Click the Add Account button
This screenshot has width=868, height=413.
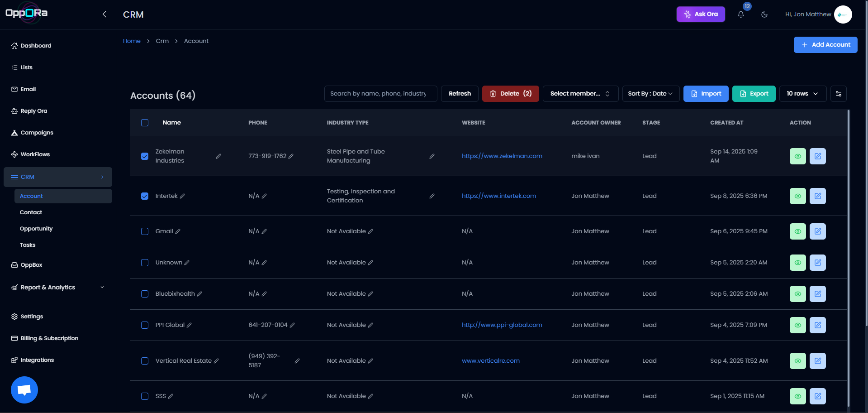pos(825,45)
